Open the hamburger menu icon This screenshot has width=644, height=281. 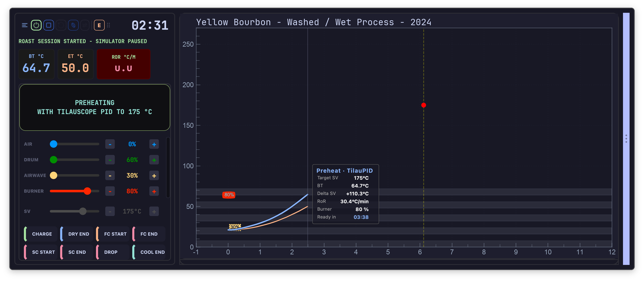25,25
